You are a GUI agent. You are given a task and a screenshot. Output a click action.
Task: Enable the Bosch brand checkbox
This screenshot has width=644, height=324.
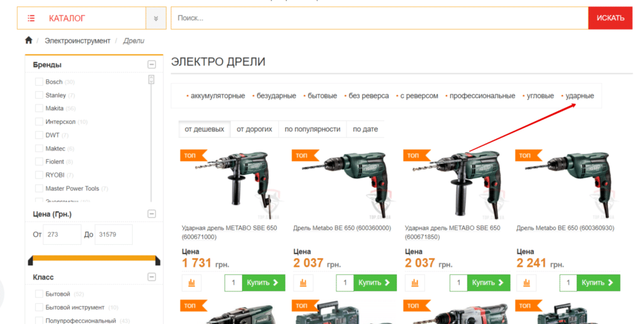pyautogui.click(x=39, y=82)
